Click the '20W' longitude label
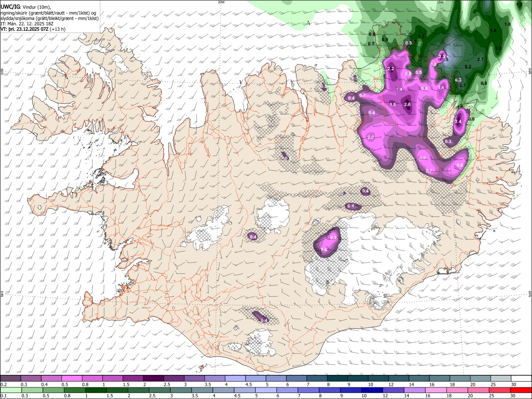Viewport: 532px width, 399px height. [221, 2]
